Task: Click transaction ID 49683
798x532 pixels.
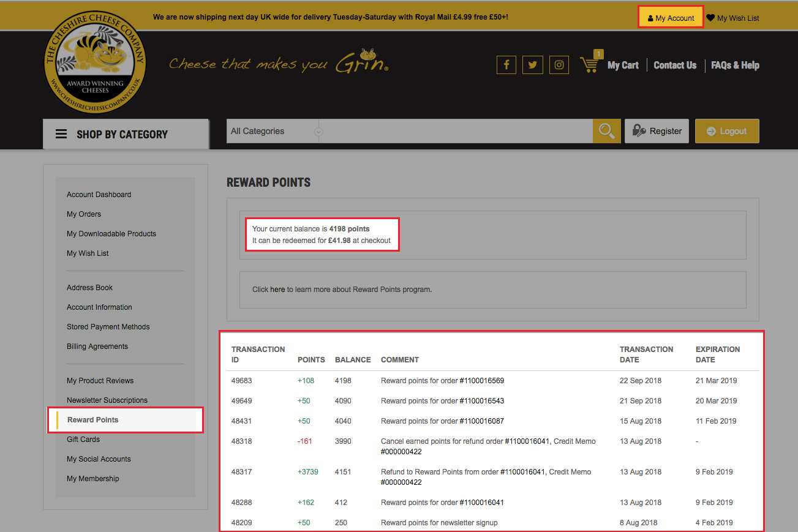Action: click(242, 381)
